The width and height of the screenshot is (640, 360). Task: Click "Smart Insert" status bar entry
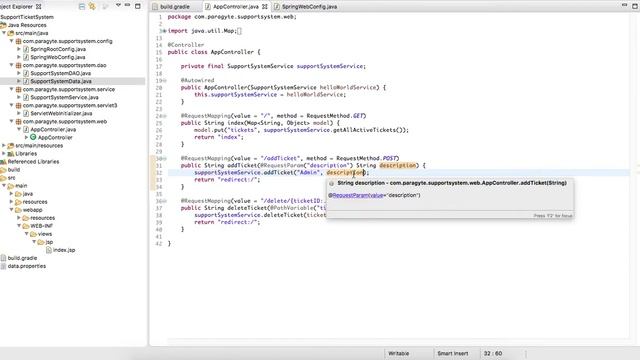453,353
